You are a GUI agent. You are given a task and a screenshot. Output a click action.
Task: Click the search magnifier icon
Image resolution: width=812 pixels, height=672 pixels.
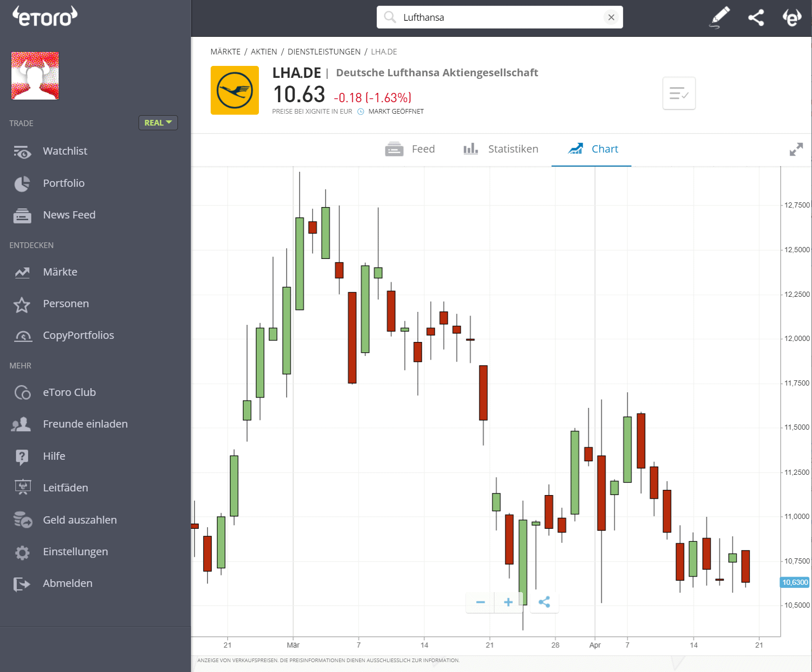click(390, 17)
